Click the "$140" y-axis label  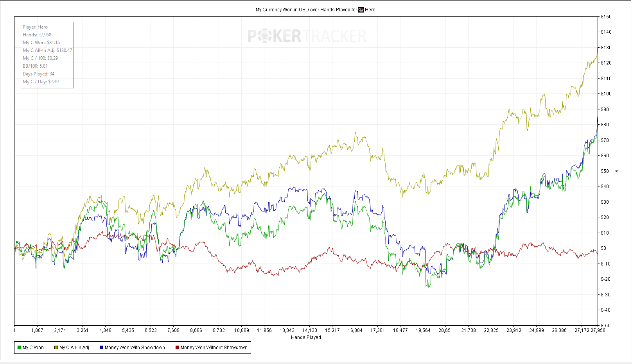(x=606, y=32)
